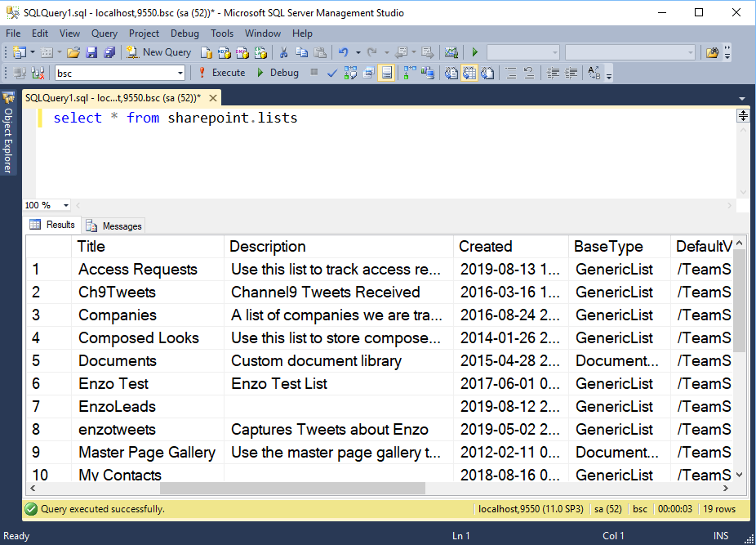The image size is (756, 545).
Task: Display Estimated Execution Plan icon
Action: tap(350, 73)
